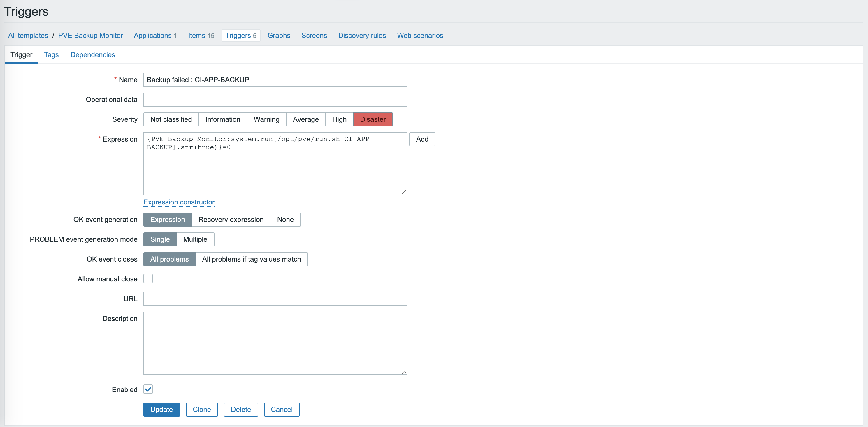Click the Add button next to Expression
868x427 pixels.
(422, 140)
